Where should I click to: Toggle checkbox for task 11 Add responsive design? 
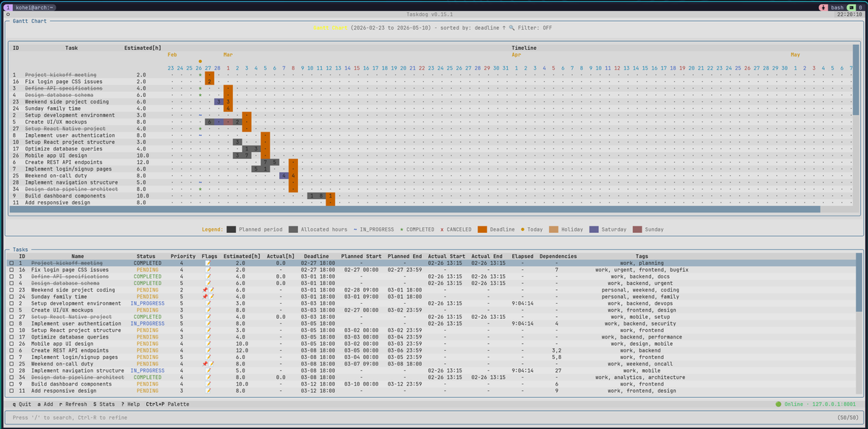pos(12,391)
